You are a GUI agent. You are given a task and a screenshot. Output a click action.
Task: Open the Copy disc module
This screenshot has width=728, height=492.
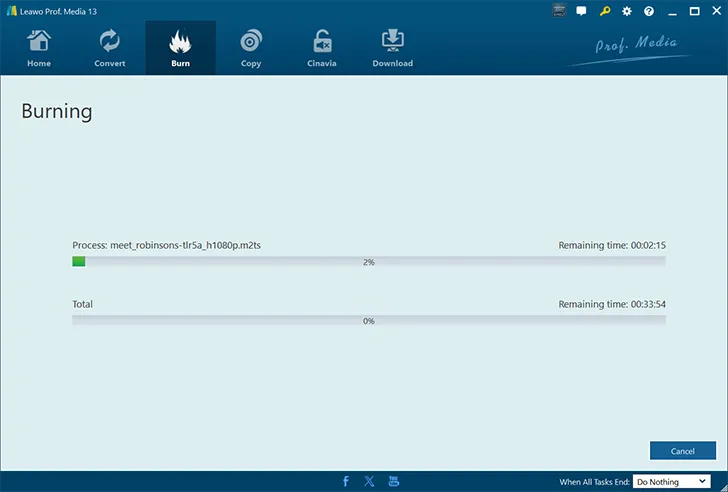[251, 48]
